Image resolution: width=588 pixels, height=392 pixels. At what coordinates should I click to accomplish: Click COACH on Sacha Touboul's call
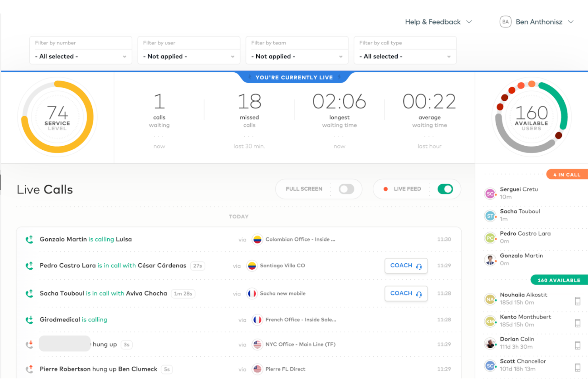pyautogui.click(x=406, y=294)
